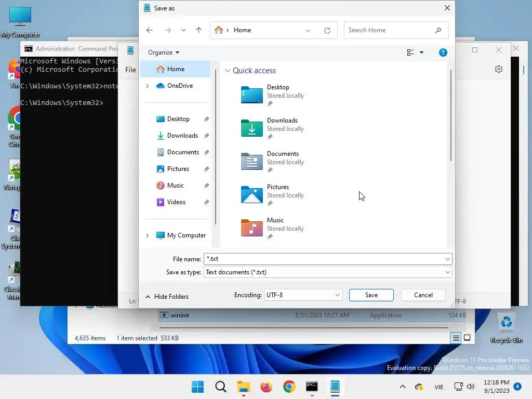Viewport: 532px width, 399px height.
Task: Refresh the Home folder view
Action: click(x=327, y=31)
